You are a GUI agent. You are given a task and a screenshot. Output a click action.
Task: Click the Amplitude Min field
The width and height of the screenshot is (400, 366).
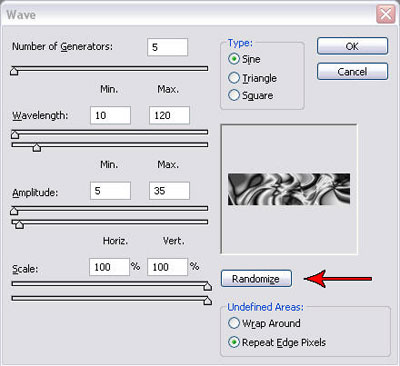click(x=110, y=191)
